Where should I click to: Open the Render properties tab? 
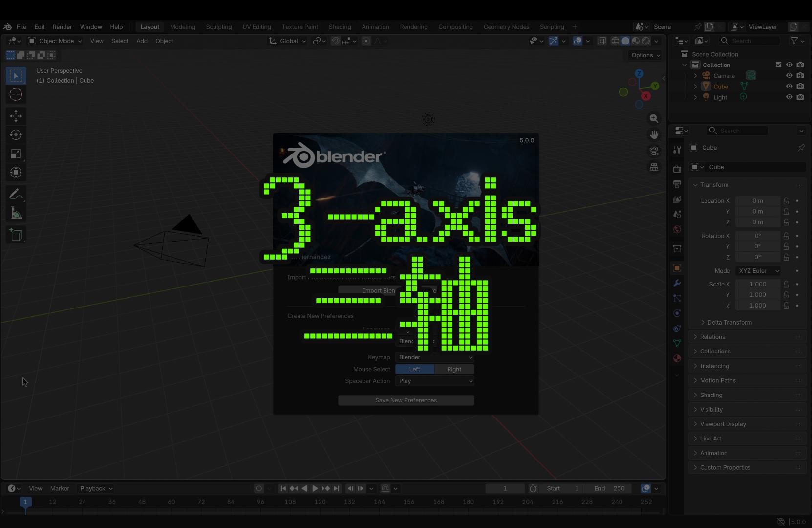click(677, 169)
